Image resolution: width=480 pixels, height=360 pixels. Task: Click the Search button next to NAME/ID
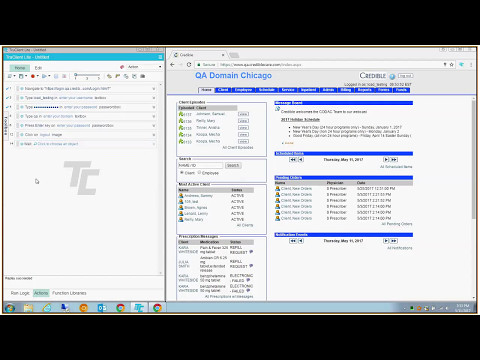[233, 165]
